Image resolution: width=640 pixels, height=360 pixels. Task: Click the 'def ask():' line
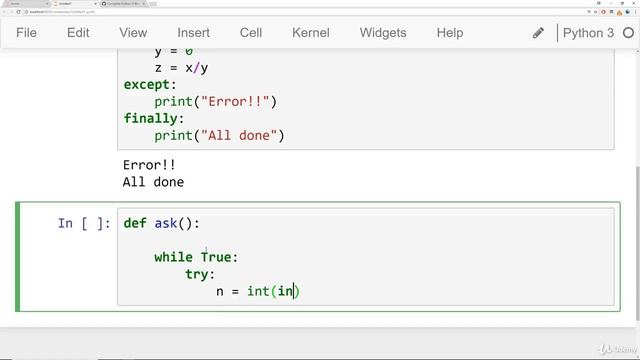pos(162,223)
